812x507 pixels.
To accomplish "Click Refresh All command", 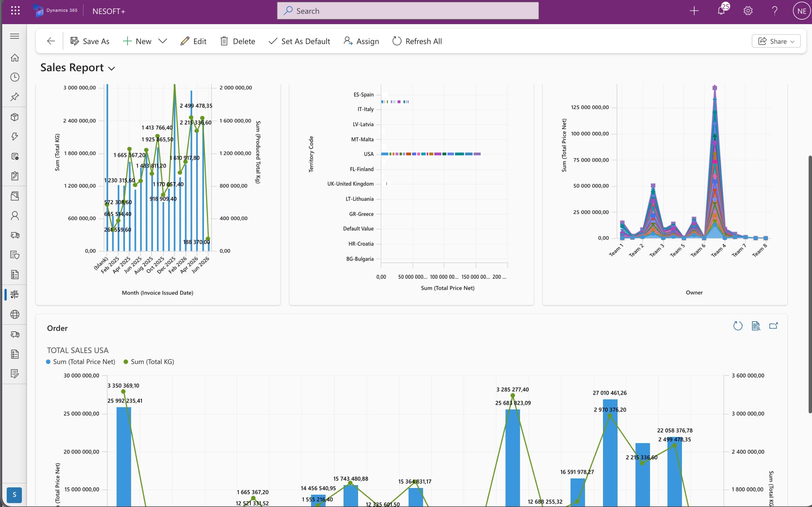I will coord(417,41).
